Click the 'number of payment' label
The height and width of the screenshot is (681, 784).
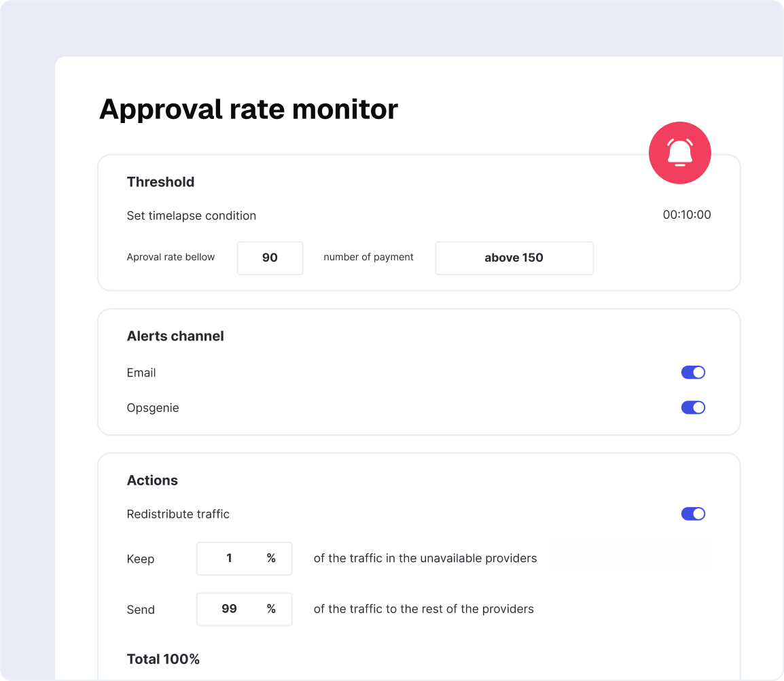[x=368, y=258]
